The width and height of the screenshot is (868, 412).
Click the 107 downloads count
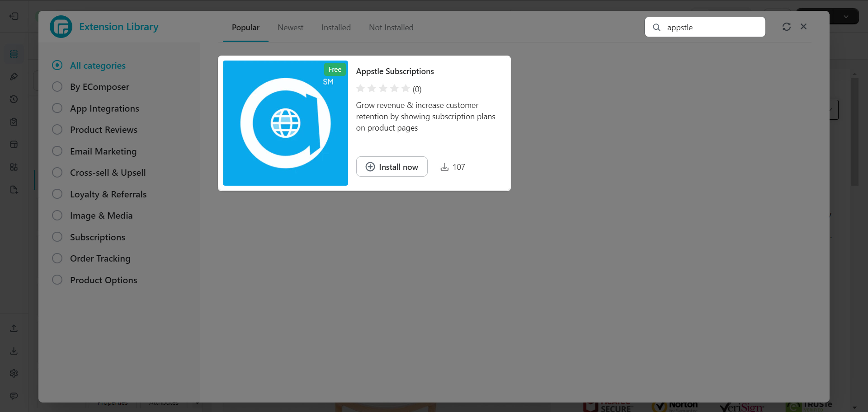(x=459, y=167)
